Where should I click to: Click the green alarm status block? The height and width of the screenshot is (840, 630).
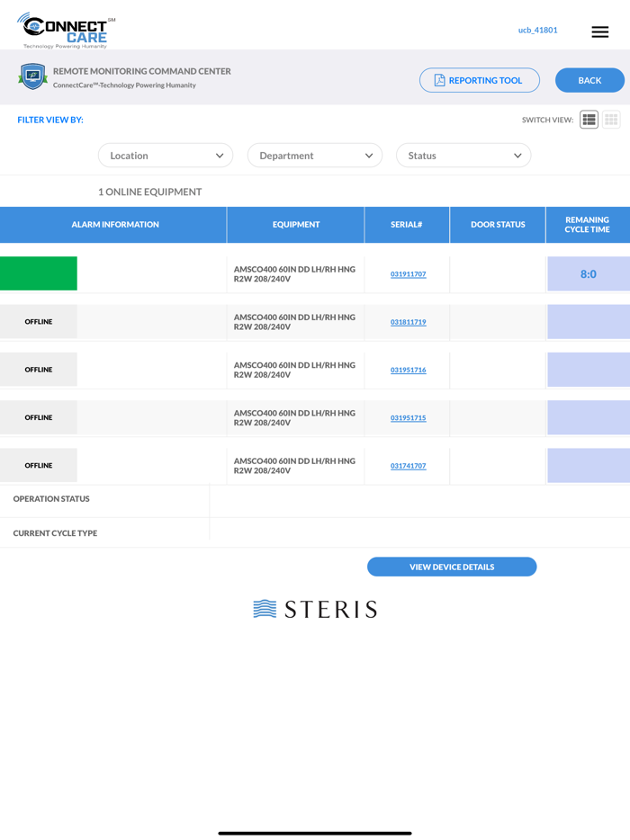[39, 273]
